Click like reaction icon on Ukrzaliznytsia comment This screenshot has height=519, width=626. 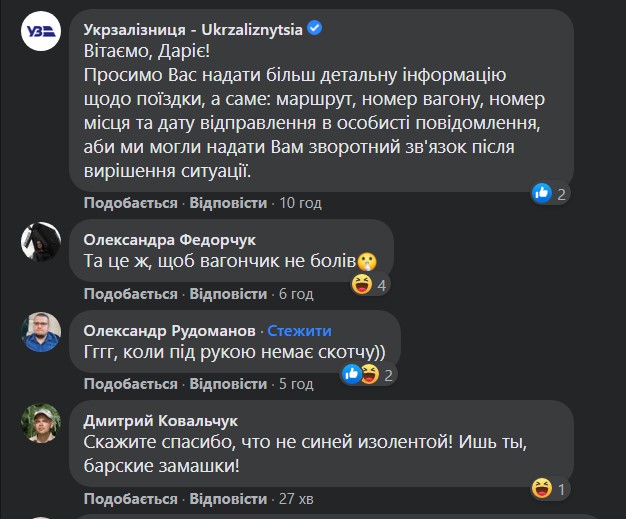tap(542, 193)
